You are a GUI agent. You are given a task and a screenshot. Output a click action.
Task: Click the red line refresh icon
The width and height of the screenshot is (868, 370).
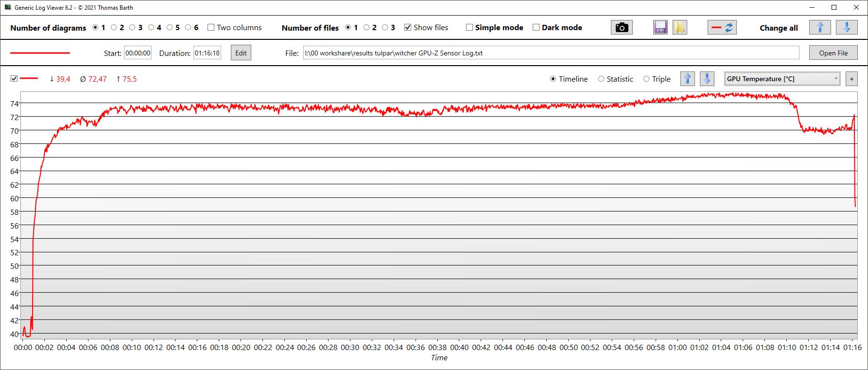[722, 28]
